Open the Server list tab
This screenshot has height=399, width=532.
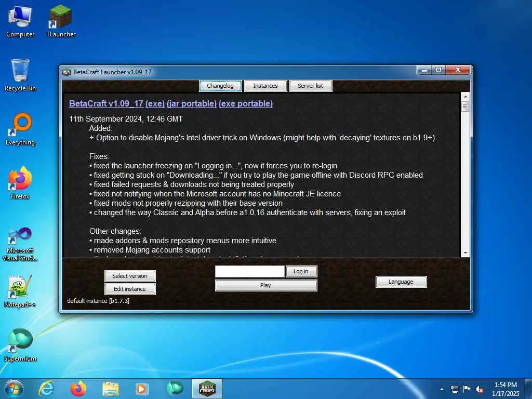pyautogui.click(x=311, y=86)
